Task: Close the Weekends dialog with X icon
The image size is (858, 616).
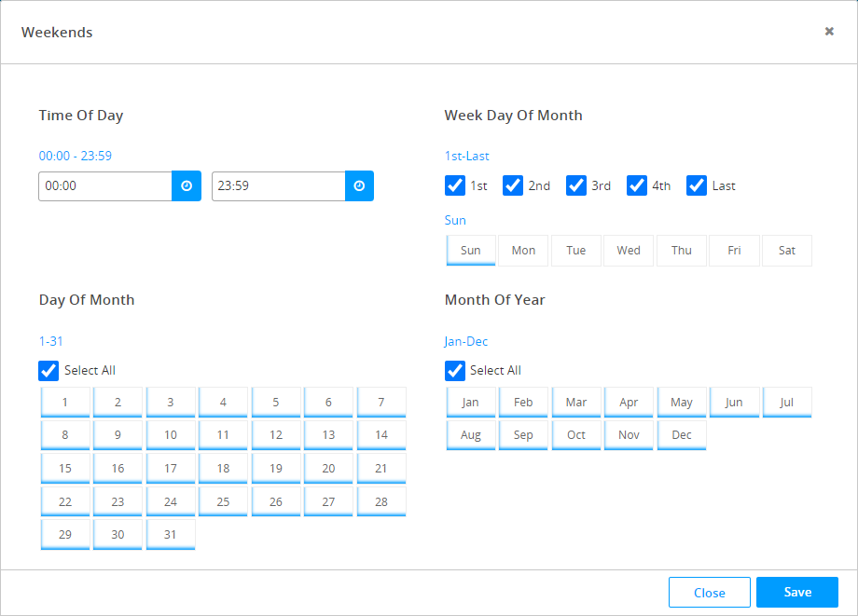Action: [829, 32]
